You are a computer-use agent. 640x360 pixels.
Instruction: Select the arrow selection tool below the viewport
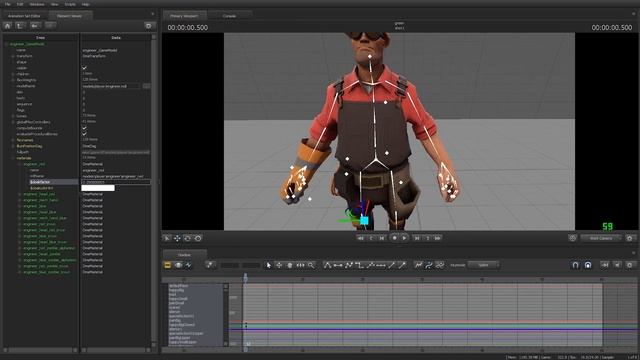pyautogui.click(x=167, y=238)
